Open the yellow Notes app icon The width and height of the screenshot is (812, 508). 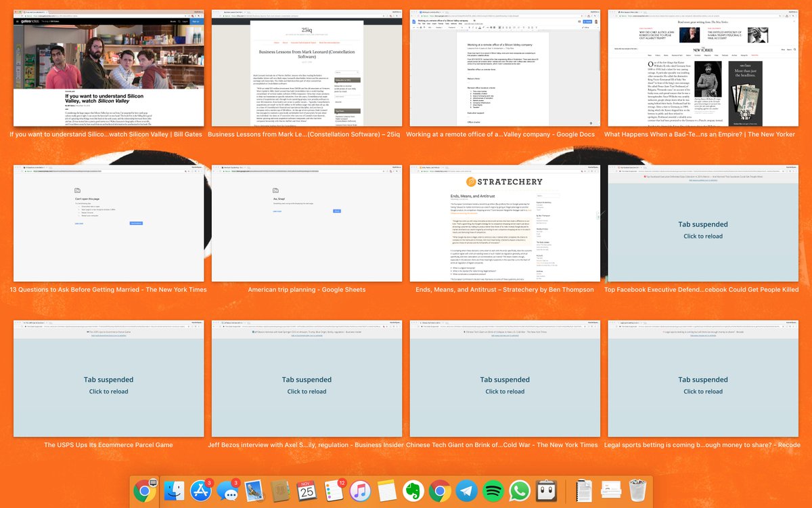pos(386,490)
